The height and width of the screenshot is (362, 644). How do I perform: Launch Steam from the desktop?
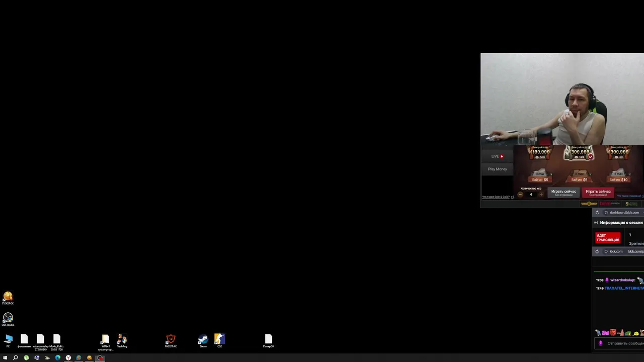203,341
